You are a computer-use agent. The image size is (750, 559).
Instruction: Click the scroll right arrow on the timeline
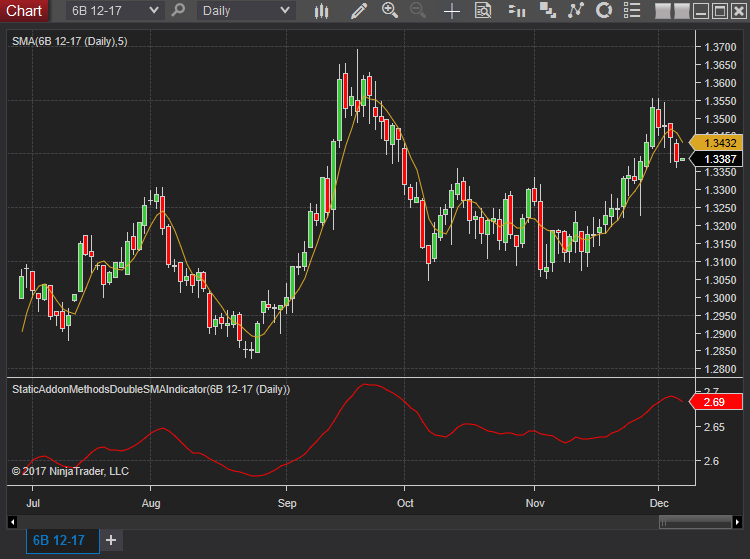click(738, 521)
